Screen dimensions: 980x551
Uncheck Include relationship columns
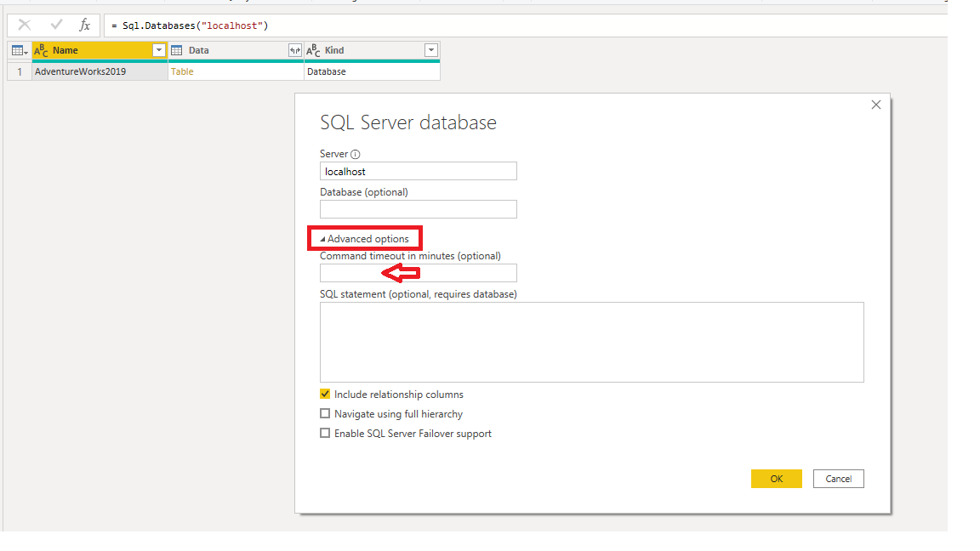325,395
